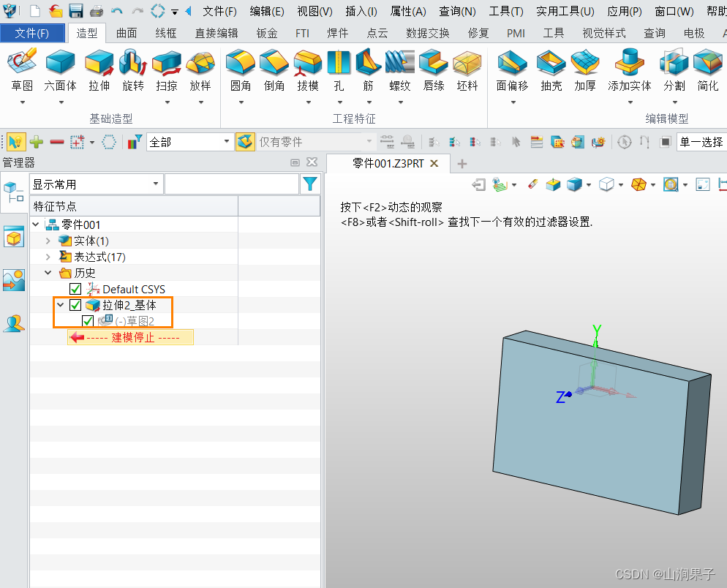Toggle the 仅有零件 part-only filter button
The width and height of the screenshot is (727, 588).
click(246, 141)
